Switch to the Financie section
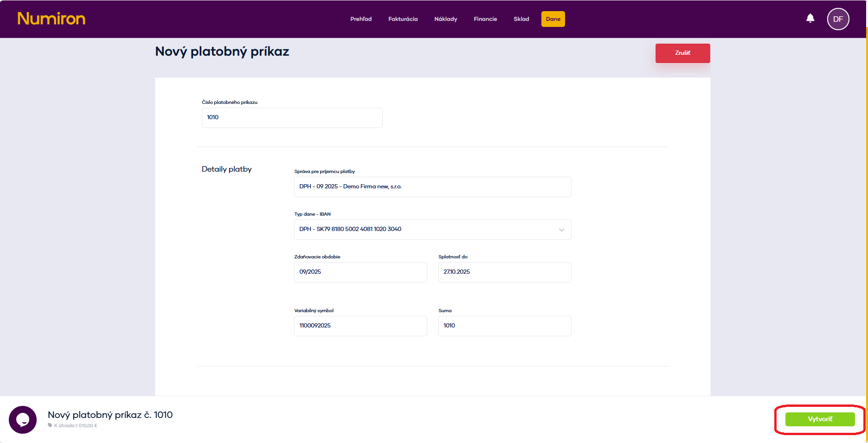 pos(485,19)
